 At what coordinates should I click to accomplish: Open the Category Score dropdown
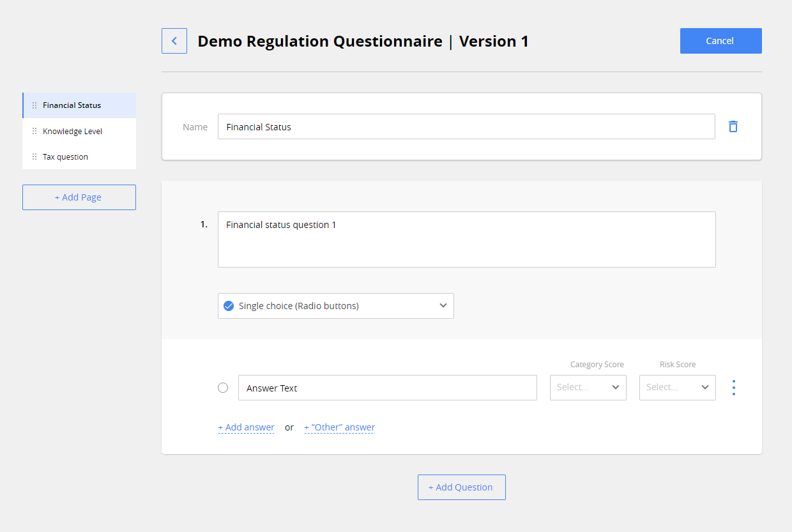click(588, 387)
